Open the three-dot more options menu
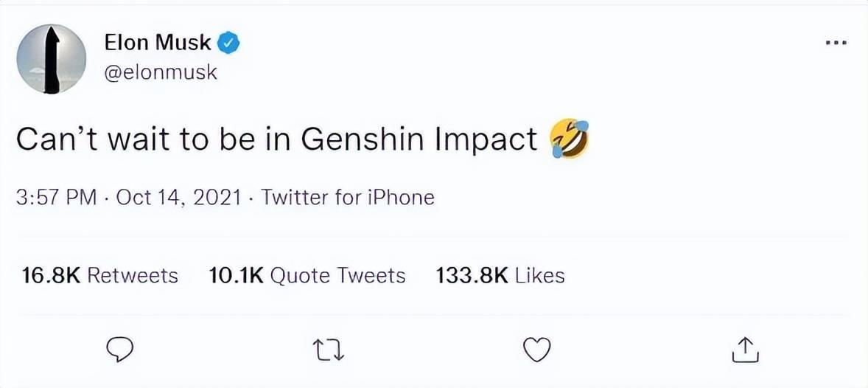Viewport: 868px width, 388px height. 836,43
